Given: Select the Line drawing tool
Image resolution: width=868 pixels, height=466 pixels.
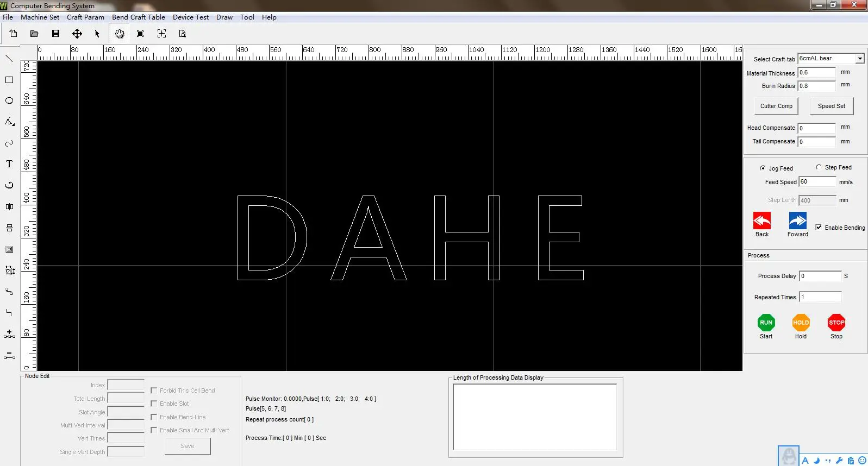Looking at the screenshot, I should pyautogui.click(x=9, y=59).
